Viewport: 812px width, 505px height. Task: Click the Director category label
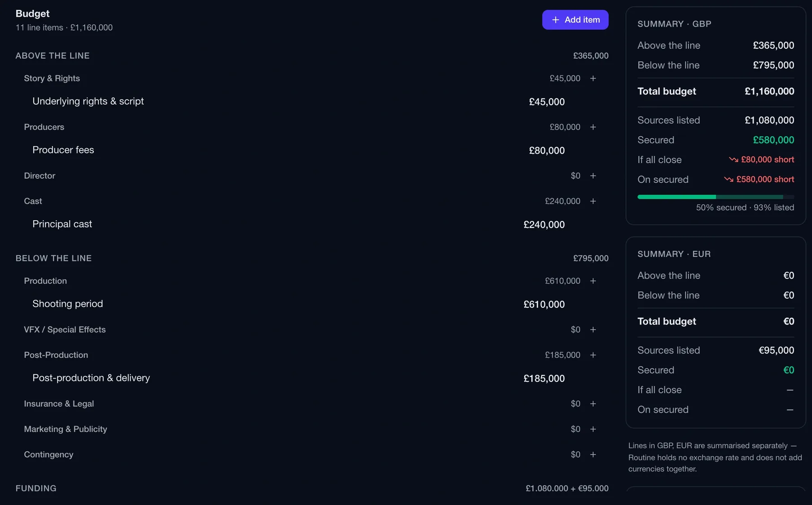tap(40, 176)
